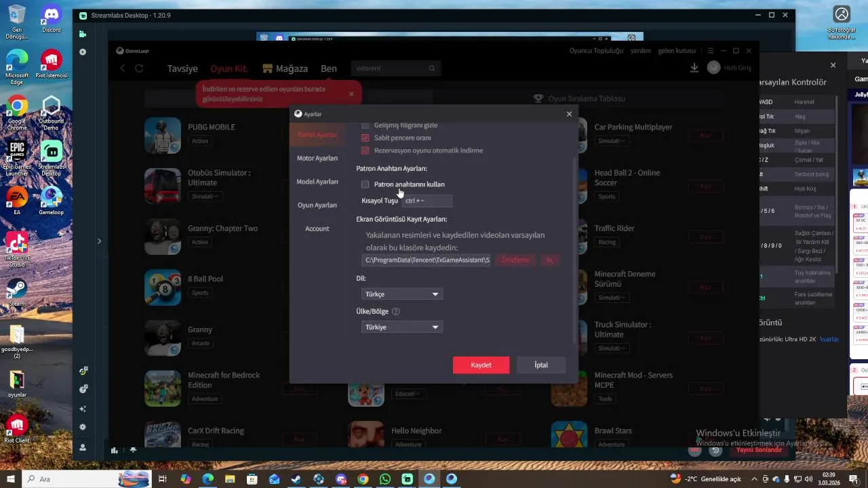Image resolution: width=868 pixels, height=488 pixels.
Task: Open the Steam desktop shortcut
Action: (x=17, y=292)
